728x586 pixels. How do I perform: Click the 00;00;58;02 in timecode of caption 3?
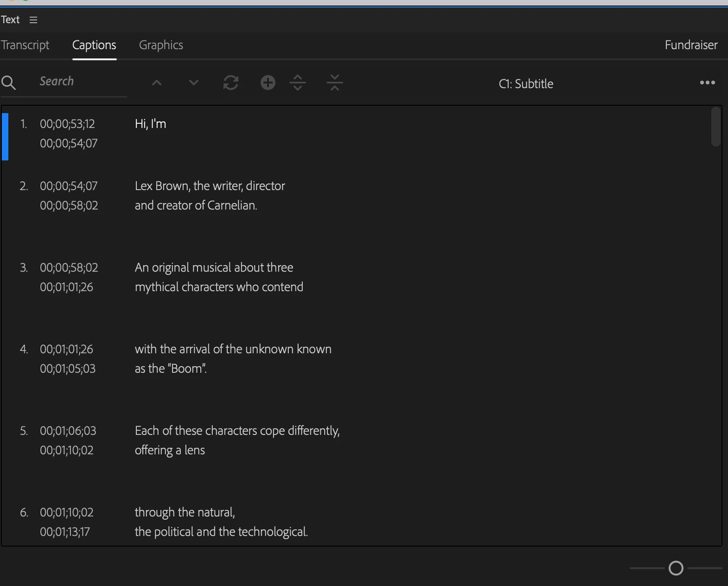69,268
